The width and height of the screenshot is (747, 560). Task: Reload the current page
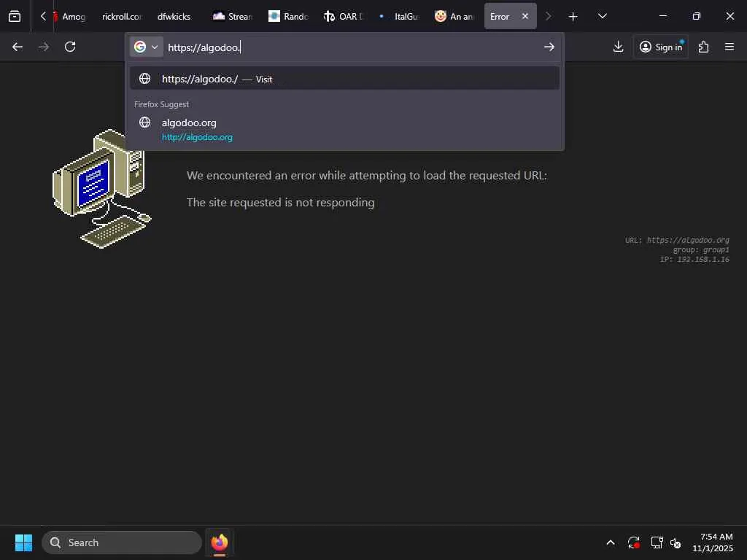click(70, 47)
